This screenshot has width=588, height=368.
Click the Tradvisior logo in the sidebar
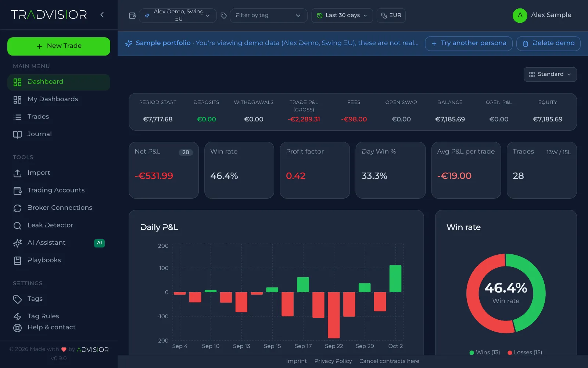(49, 15)
